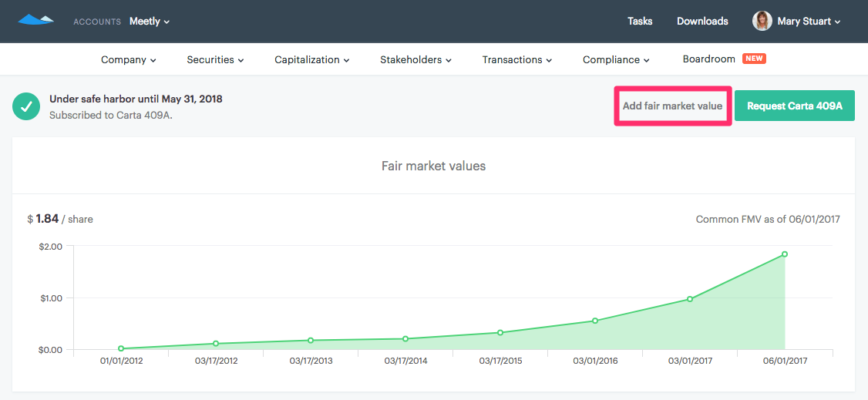
Task: Click the 01/01/2012 axis date label
Action: click(x=121, y=361)
